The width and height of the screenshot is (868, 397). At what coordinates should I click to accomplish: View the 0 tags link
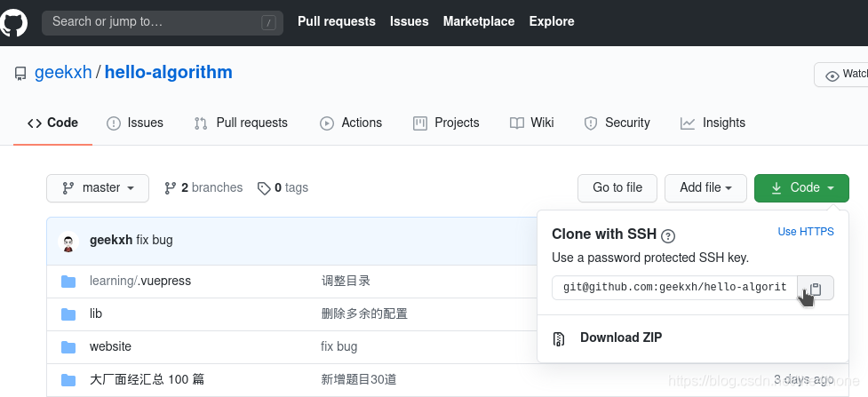283,188
